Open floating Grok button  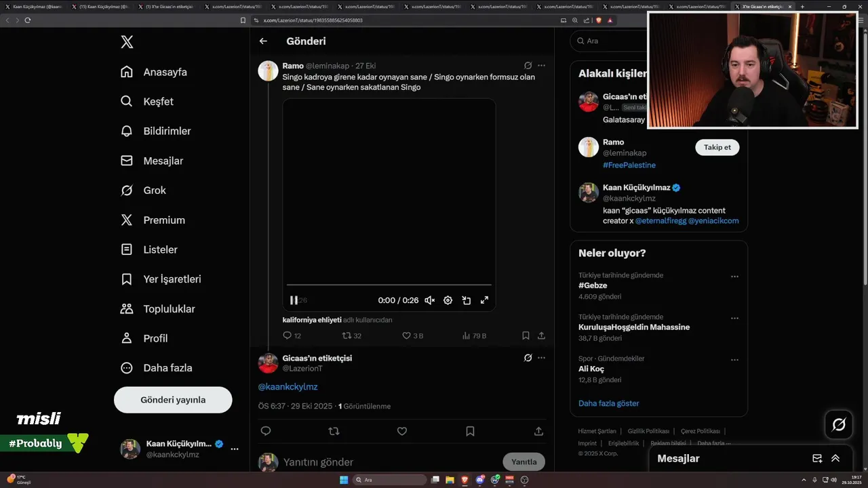pyautogui.click(x=839, y=425)
